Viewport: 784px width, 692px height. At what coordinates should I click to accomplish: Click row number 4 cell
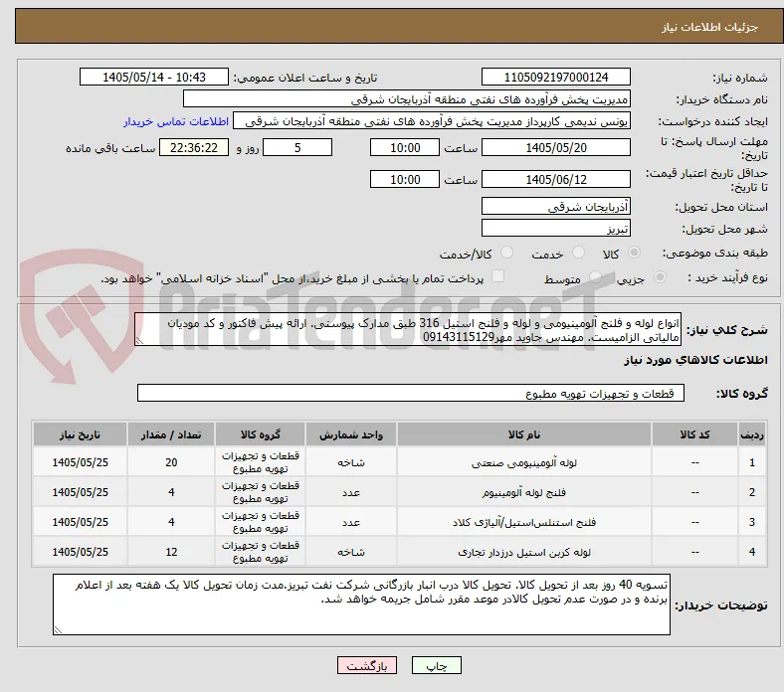tap(752, 552)
